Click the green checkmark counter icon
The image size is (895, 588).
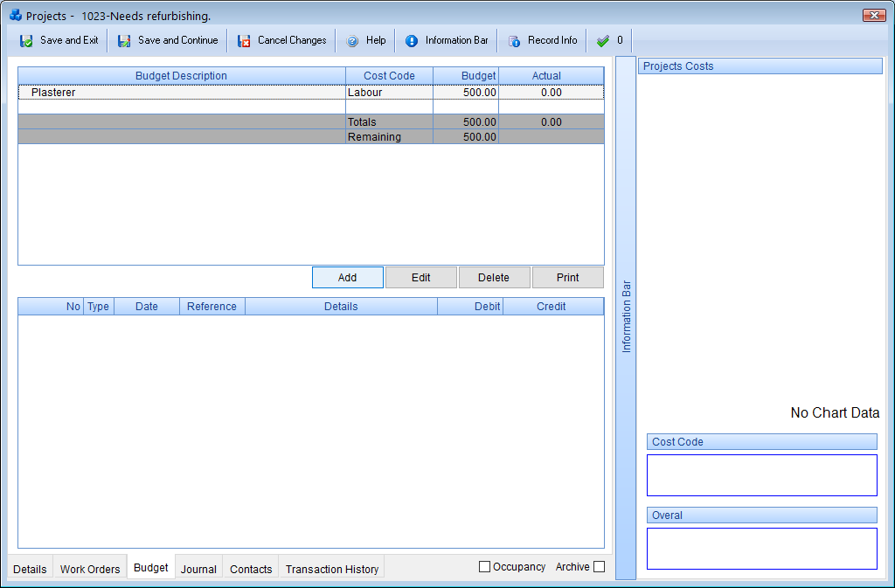pyautogui.click(x=603, y=41)
